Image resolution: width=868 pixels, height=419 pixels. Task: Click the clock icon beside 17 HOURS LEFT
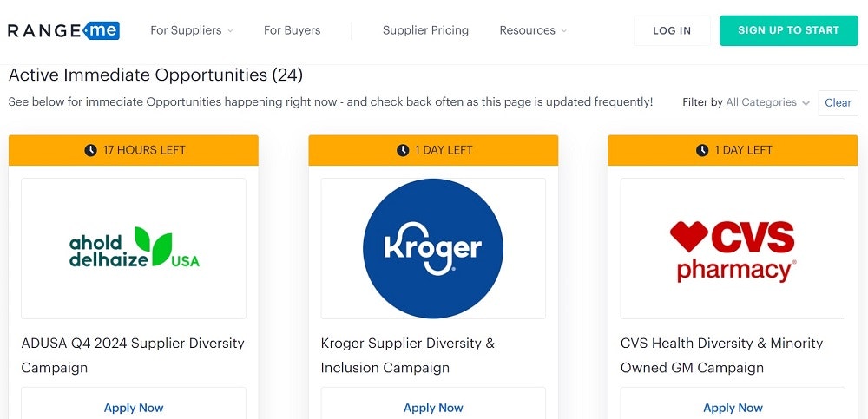(91, 150)
